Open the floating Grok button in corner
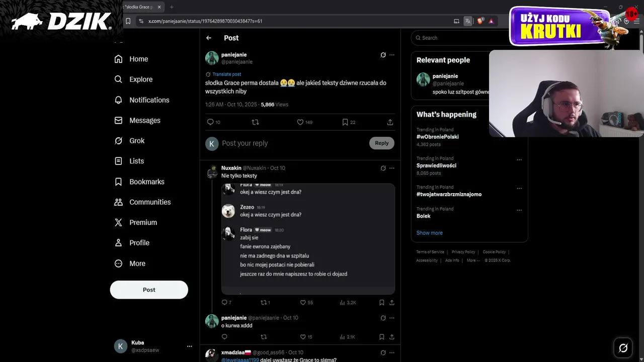Screen dimensions: 644x362 [x=623, y=347]
